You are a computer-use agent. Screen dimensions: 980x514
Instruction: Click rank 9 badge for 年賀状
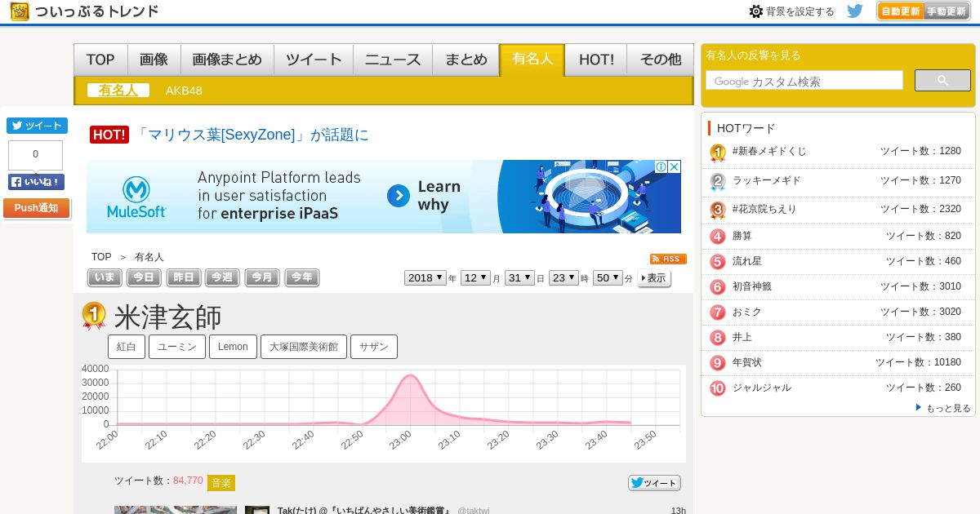718,363
